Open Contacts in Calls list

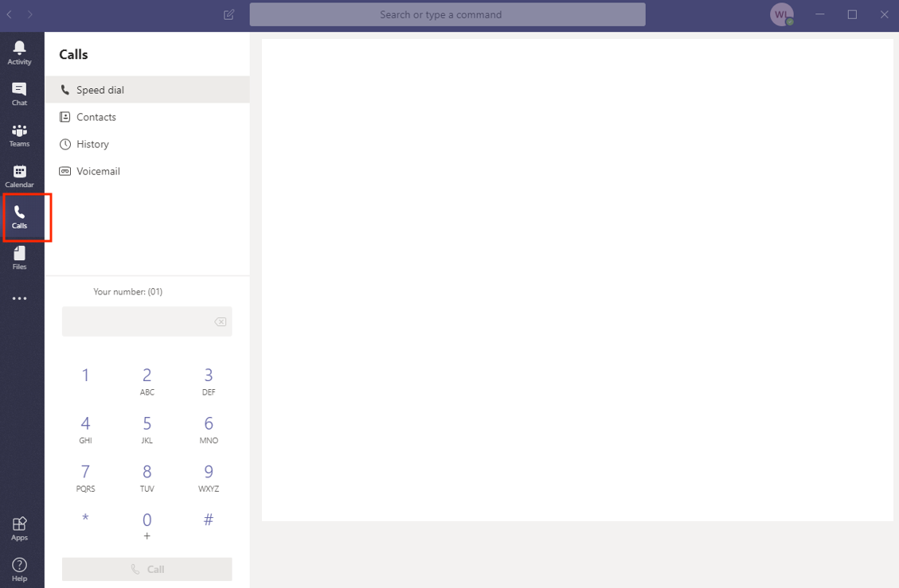click(147, 117)
